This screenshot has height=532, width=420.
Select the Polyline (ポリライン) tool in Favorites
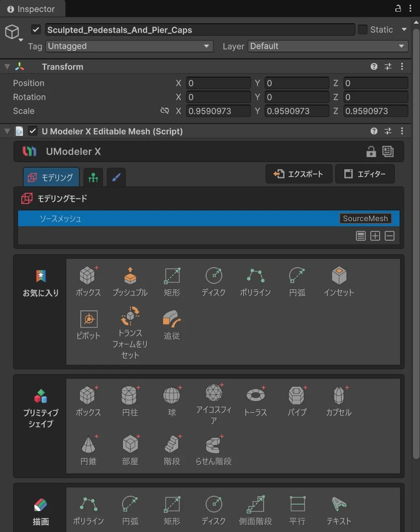coord(255,282)
